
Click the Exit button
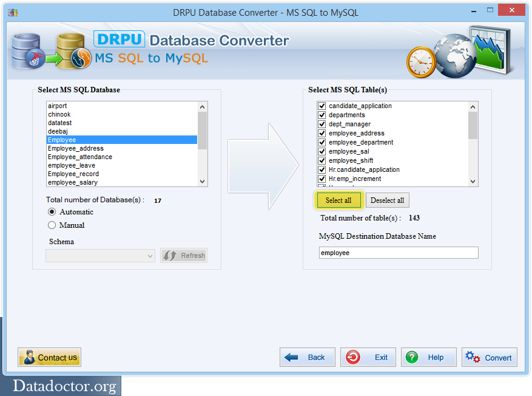coord(368,357)
